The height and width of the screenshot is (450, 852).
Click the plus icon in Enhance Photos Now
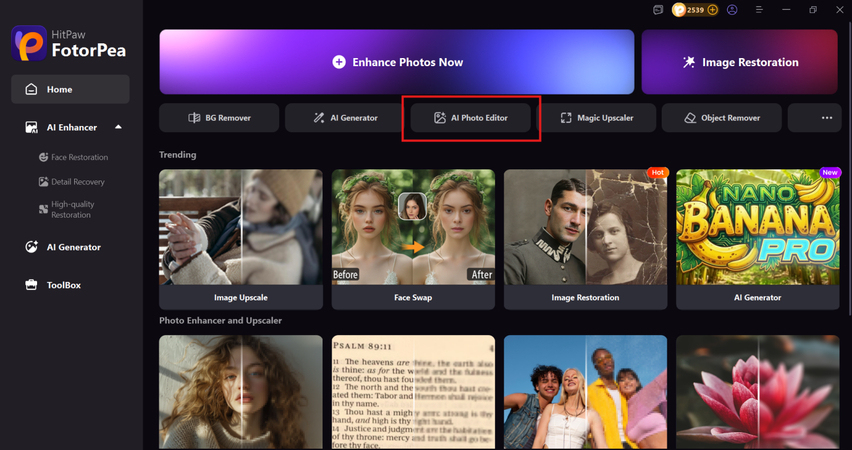coord(339,62)
